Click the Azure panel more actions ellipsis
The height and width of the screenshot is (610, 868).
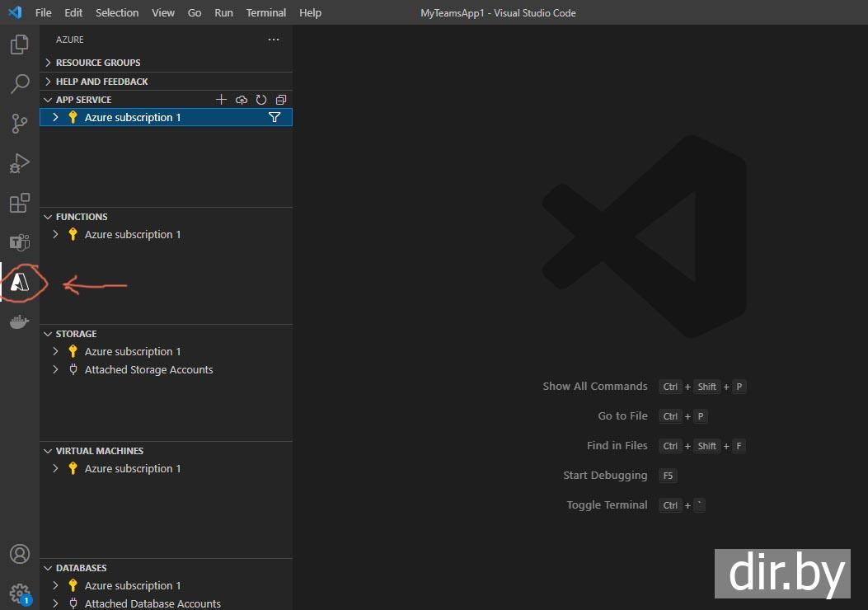point(274,40)
